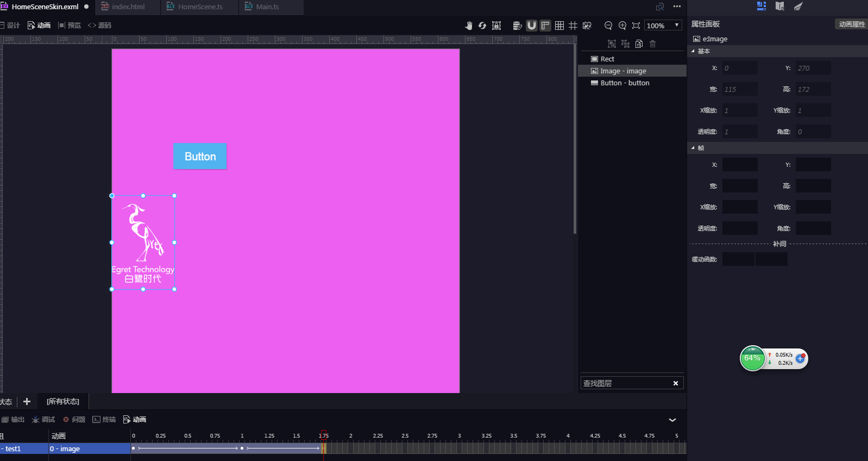The image size is (868, 461).
Task: Open the second 缓动函数 dropdown
Action: (x=771, y=259)
